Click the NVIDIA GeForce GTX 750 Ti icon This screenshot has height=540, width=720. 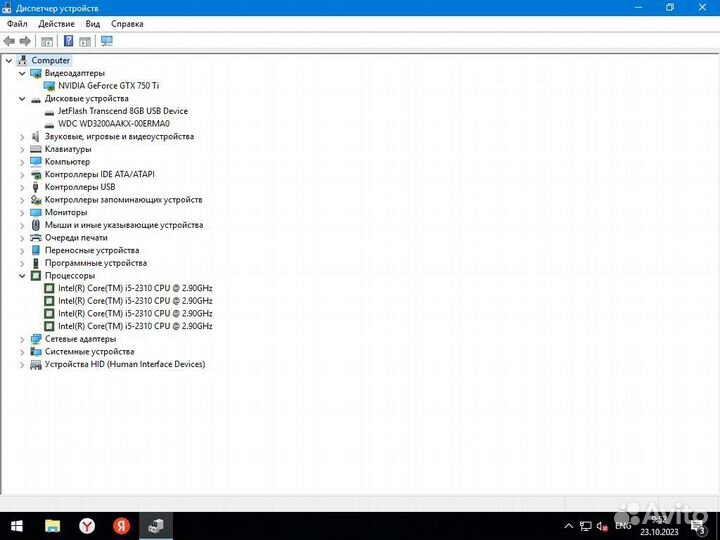click(49, 86)
